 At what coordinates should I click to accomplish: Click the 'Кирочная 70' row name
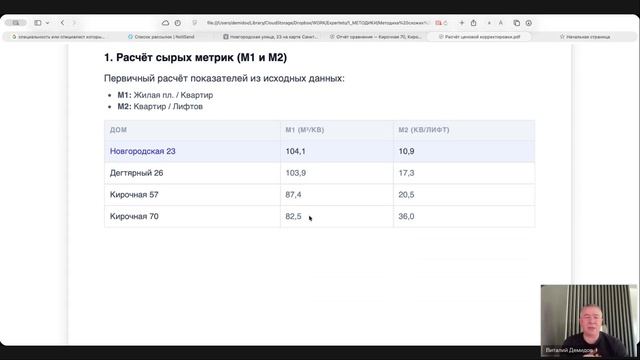pos(134,216)
